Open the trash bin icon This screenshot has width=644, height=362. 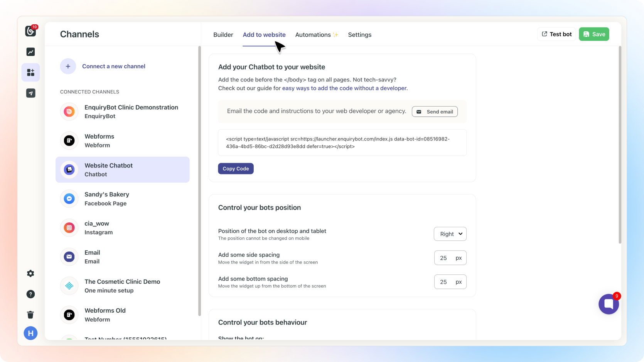[30, 315]
